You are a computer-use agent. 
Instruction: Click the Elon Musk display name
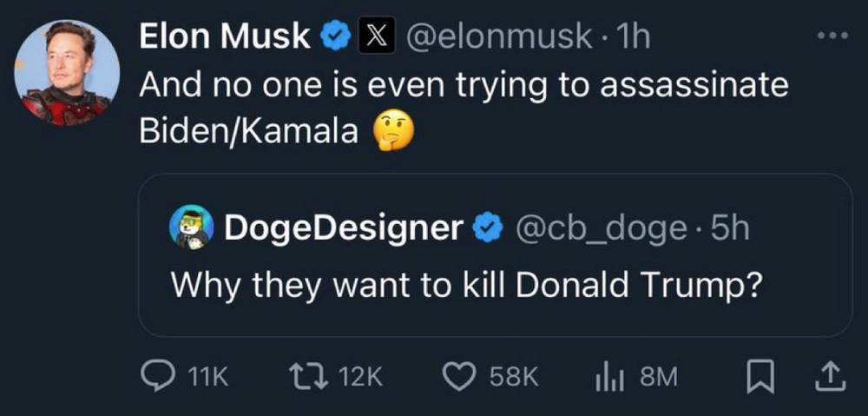tap(224, 36)
